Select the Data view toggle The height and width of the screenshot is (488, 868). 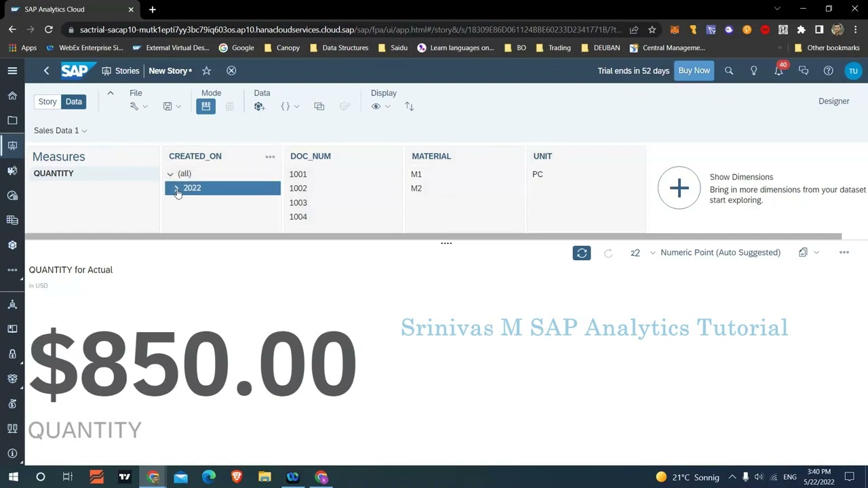74,102
